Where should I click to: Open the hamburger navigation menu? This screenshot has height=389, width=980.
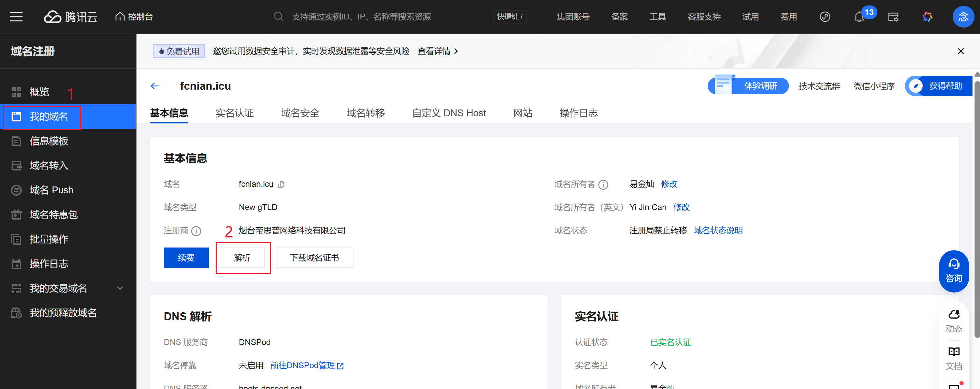[x=16, y=16]
